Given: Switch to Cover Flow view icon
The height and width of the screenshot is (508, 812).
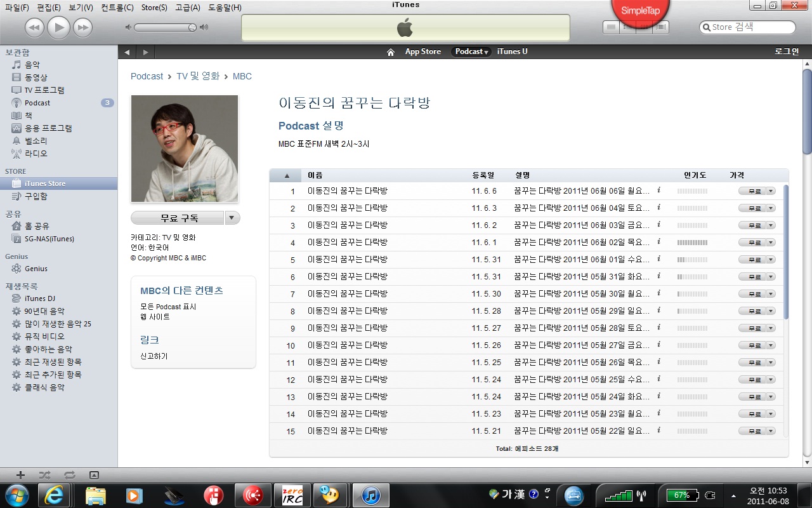Looking at the screenshot, I should 660,27.
